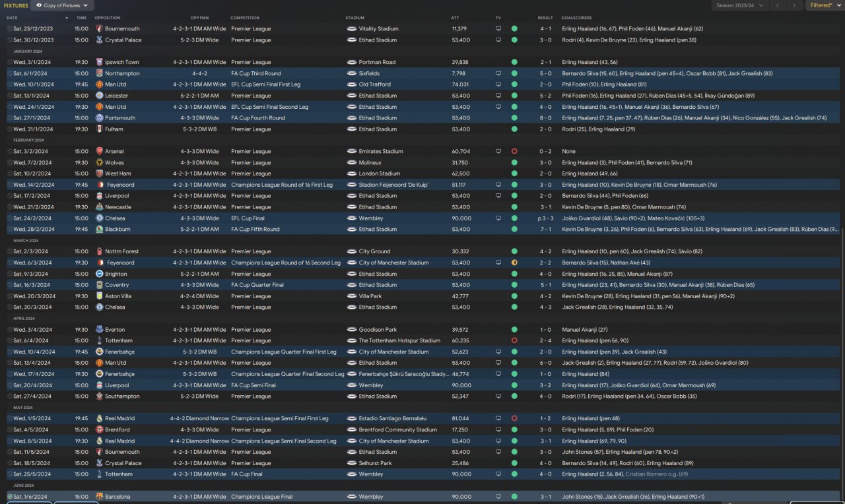Click the yellow draw indicator for Feyenoord 6/3/2024
The image size is (845, 504).
click(514, 263)
